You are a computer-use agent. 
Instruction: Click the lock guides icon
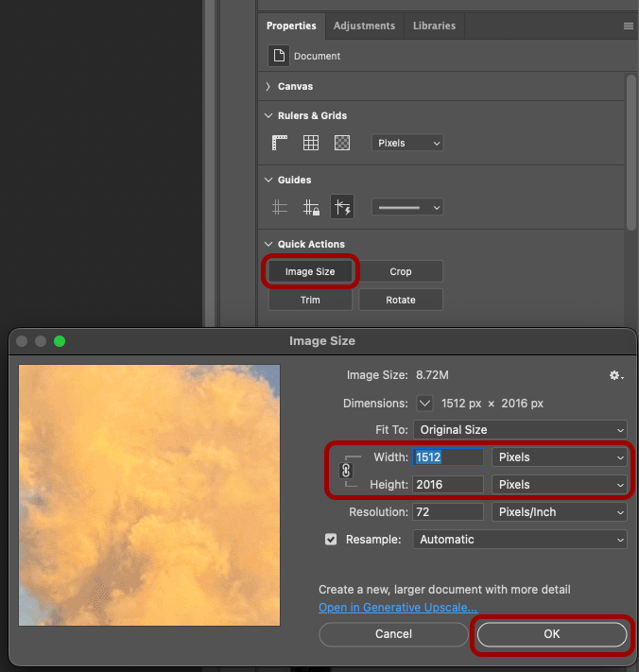(311, 208)
